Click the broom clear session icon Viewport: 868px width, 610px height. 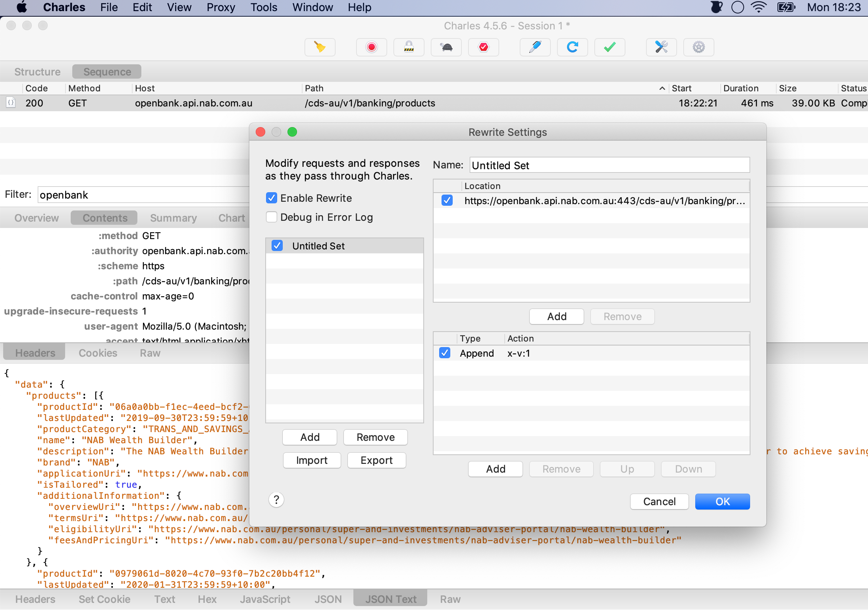(x=320, y=47)
